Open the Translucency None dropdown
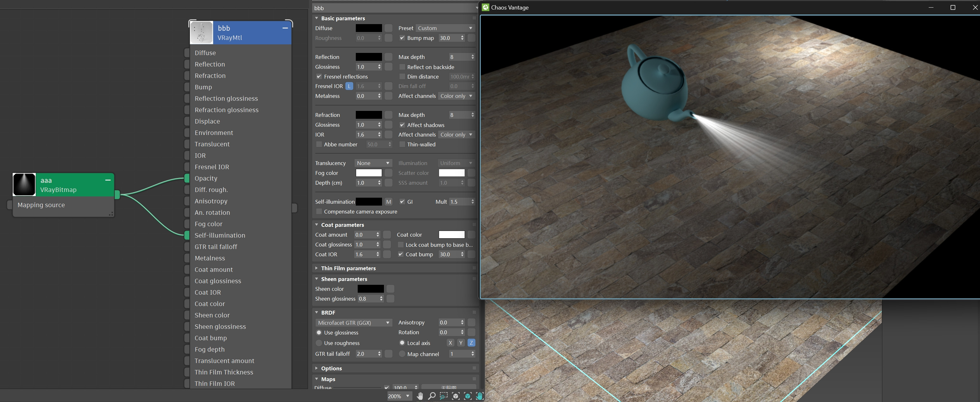The width and height of the screenshot is (980, 402). click(x=373, y=163)
